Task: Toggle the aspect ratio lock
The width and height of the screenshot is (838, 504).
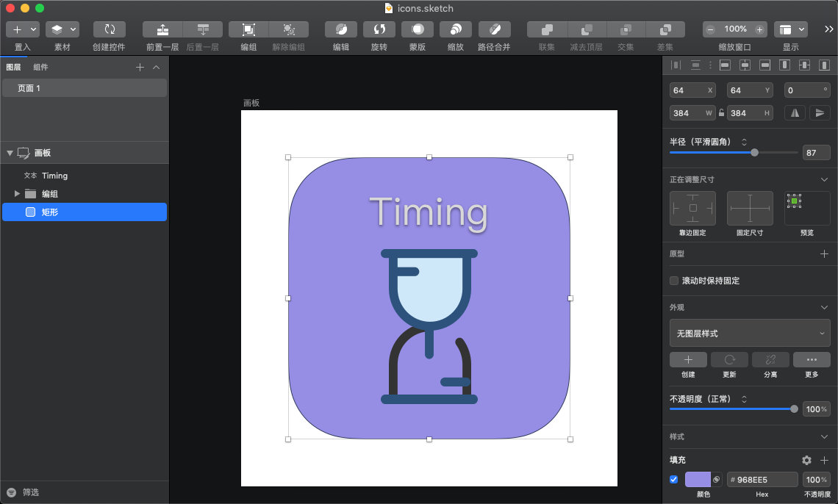Action: pyautogui.click(x=722, y=112)
